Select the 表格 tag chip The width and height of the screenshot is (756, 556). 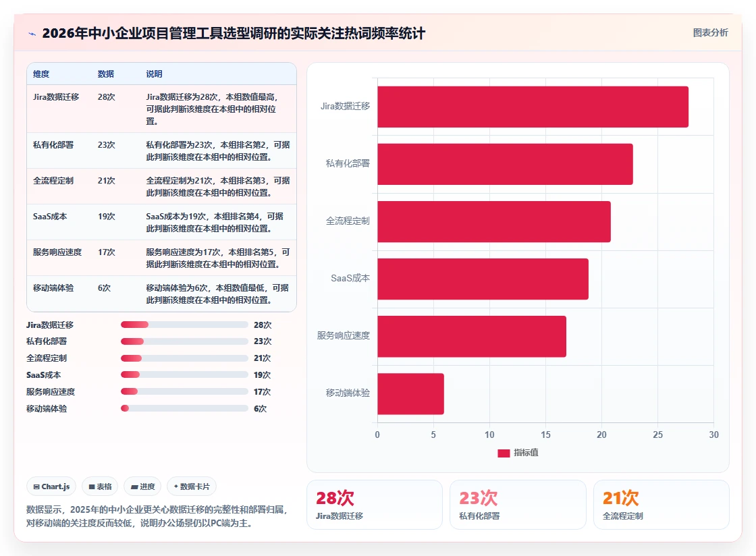(x=100, y=486)
